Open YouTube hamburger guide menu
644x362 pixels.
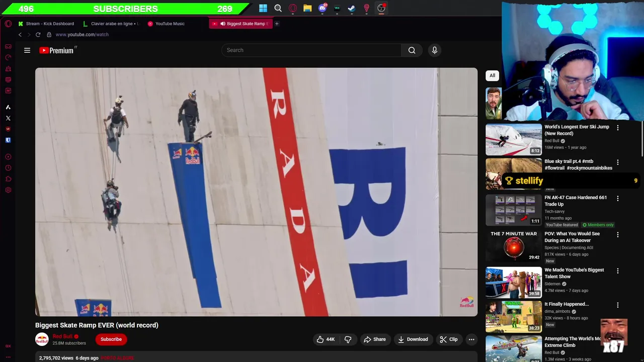27,50
